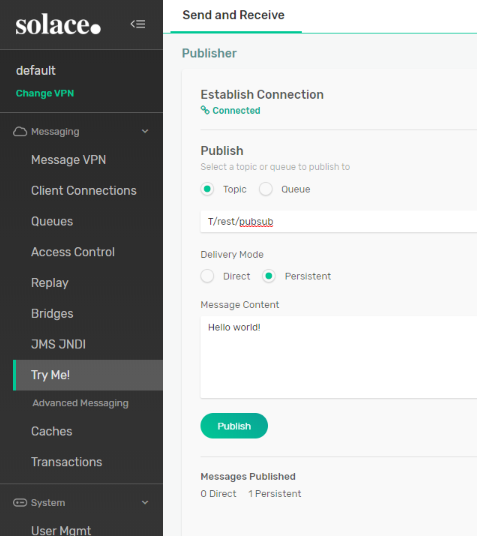This screenshot has width=477, height=536.
Task: Select the Topic radio button
Action: click(x=207, y=189)
